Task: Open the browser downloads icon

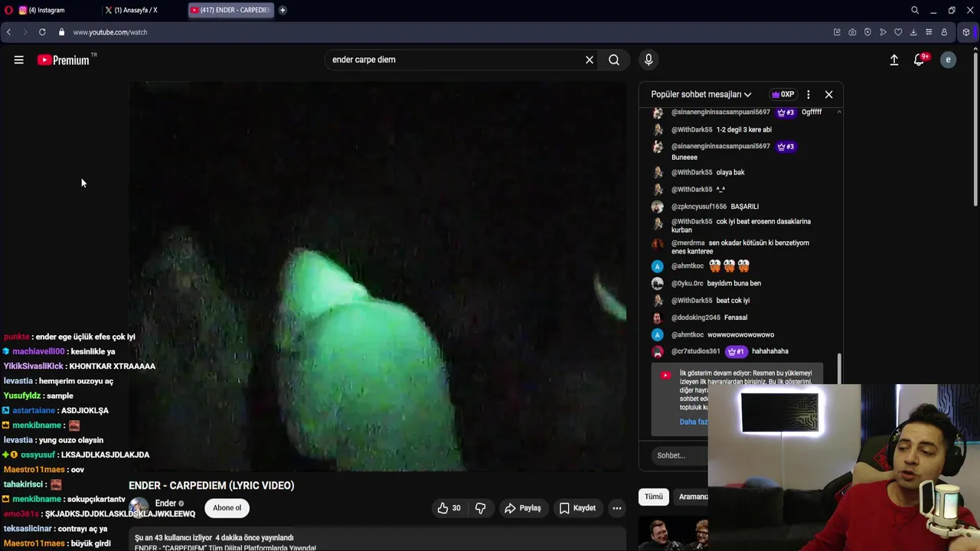Action: tap(913, 32)
